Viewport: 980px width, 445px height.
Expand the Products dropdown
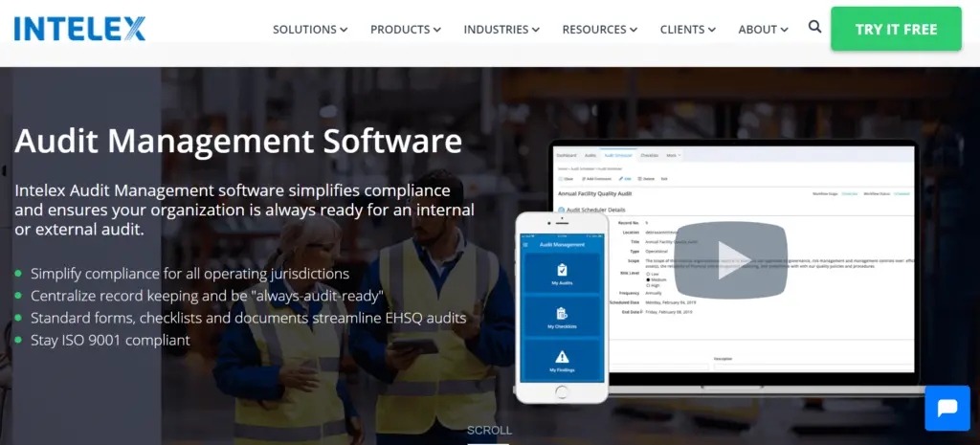(406, 30)
